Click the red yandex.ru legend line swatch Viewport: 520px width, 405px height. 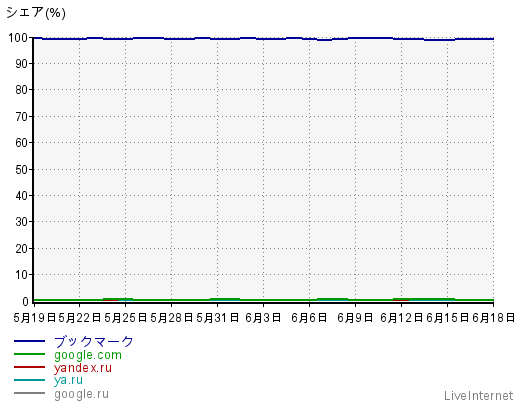point(29,367)
